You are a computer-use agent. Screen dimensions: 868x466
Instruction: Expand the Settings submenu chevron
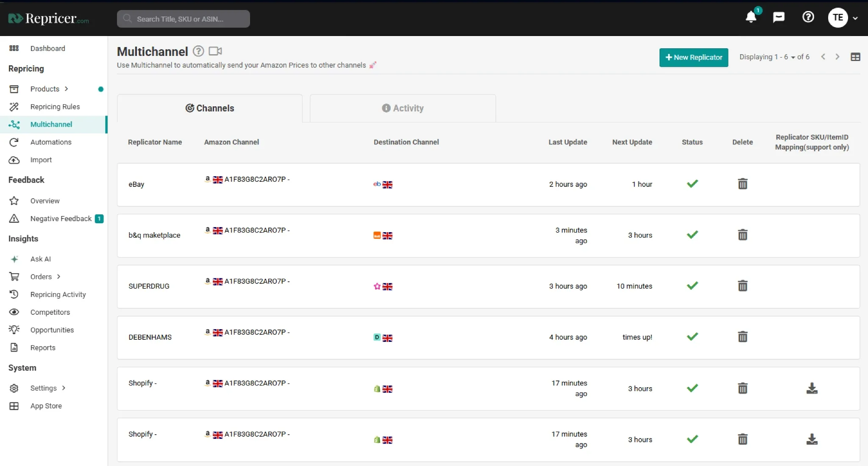click(64, 388)
